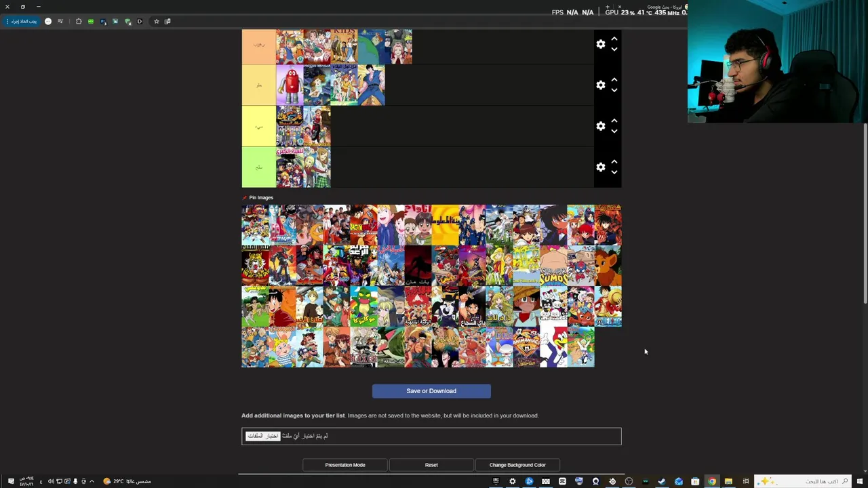The height and width of the screenshot is (488, 868).
Task: Click the choose files upload button
Action: [262, 436]
